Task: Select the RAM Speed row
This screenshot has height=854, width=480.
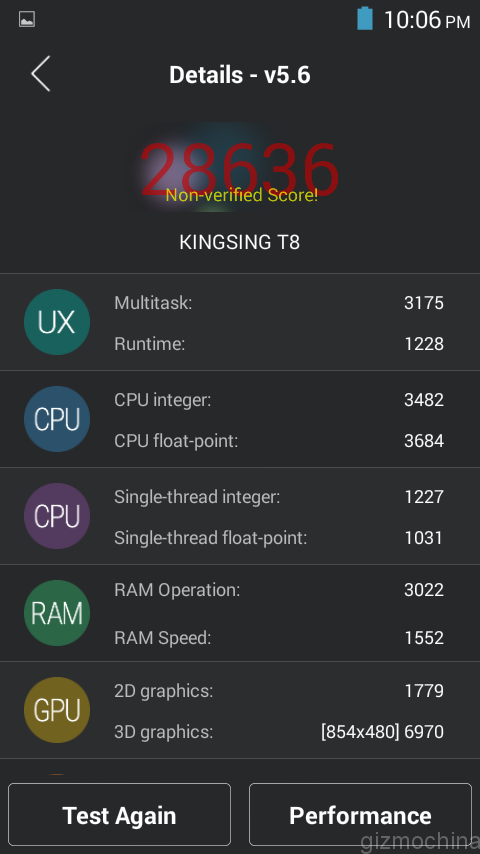Action: tap(279, 637)
